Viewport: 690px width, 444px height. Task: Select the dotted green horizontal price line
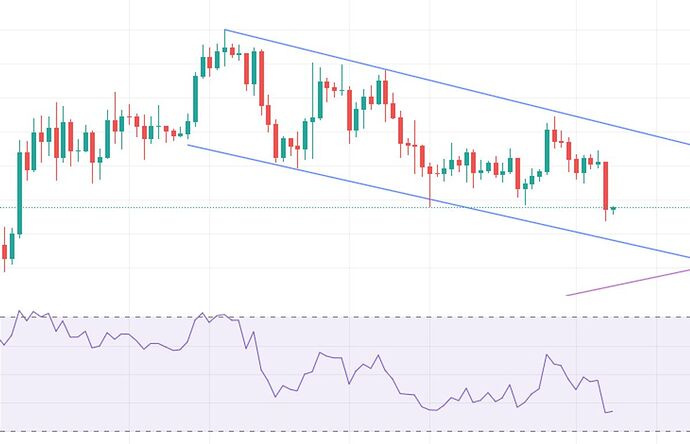coord(300,207)
